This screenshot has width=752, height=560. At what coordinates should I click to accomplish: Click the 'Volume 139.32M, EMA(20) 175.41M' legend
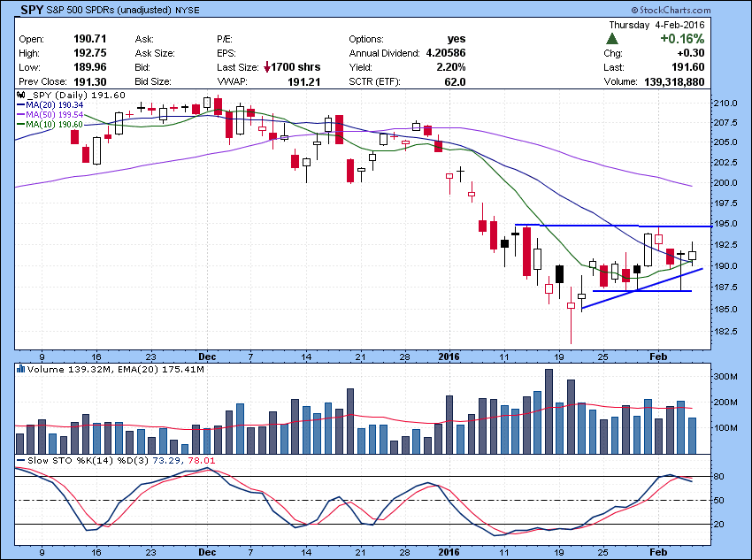pyautogui.click(x=116, y=369)
